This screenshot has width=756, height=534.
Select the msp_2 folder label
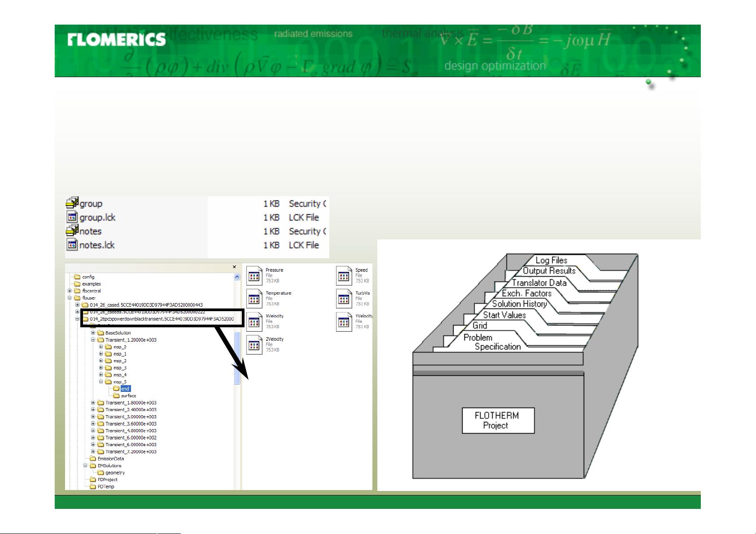[120, 361]
